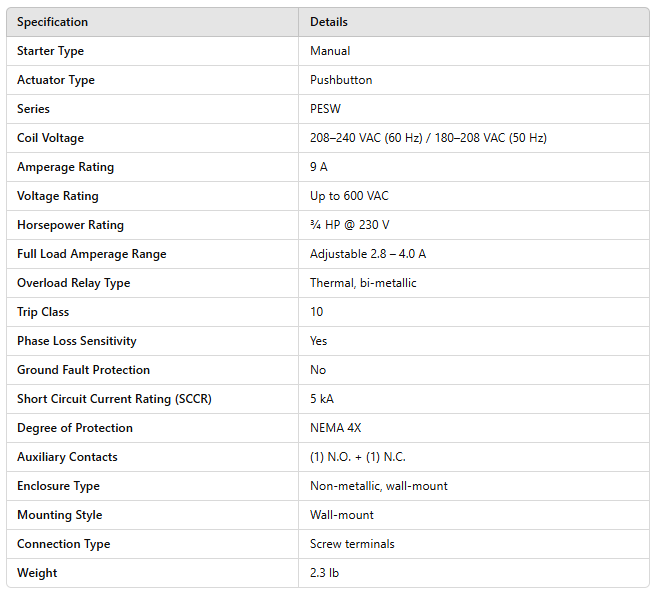Select the Up to 600 VAC value
Viewport: 659px width, 594px height.
click(x=349, y=196)
